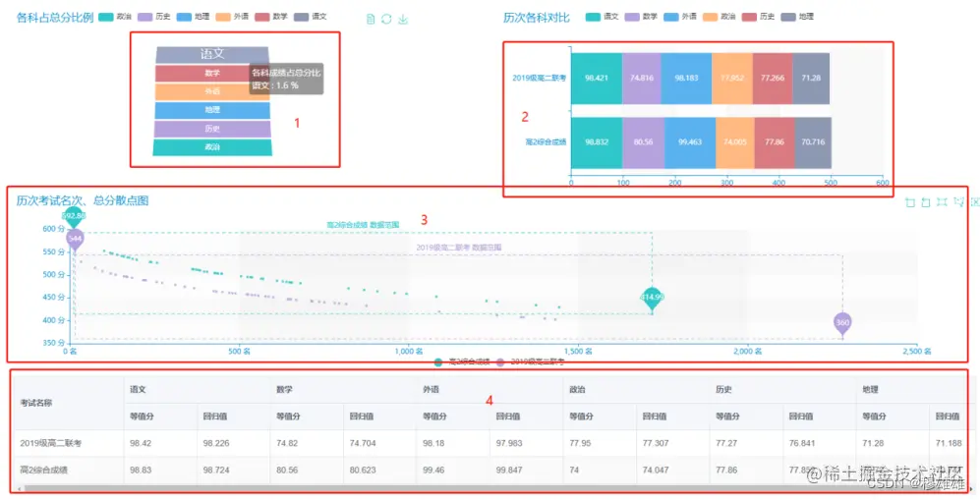This screenshot has height=500, width=980.
Task: Click the 外语 table group header
Action: pos(431,390)
